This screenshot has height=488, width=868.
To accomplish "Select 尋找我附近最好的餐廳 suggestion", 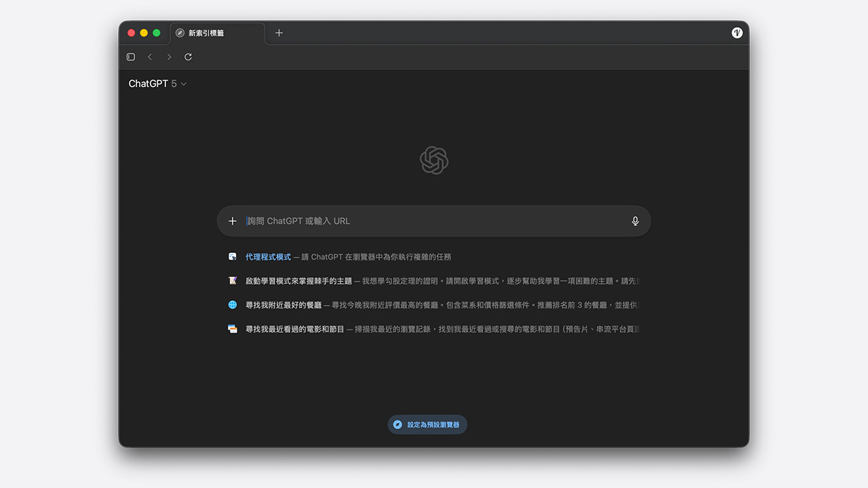I will pos(283,305).
